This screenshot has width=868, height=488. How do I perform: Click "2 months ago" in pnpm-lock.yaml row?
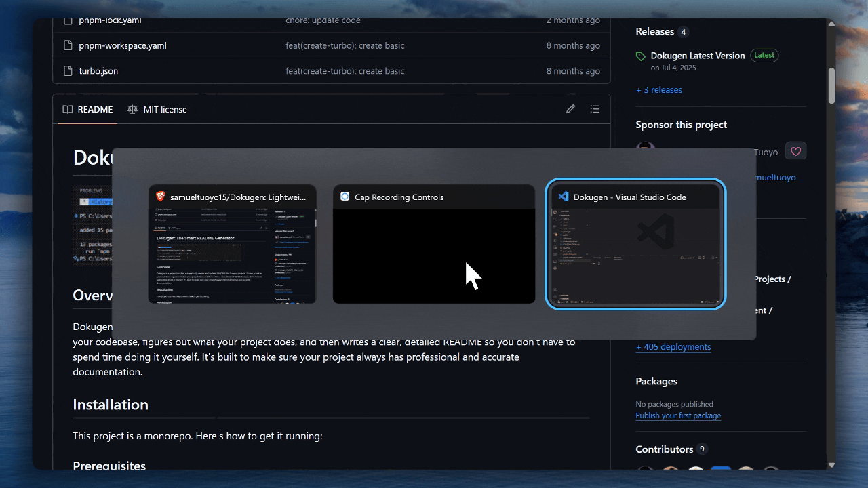[574, 21]
